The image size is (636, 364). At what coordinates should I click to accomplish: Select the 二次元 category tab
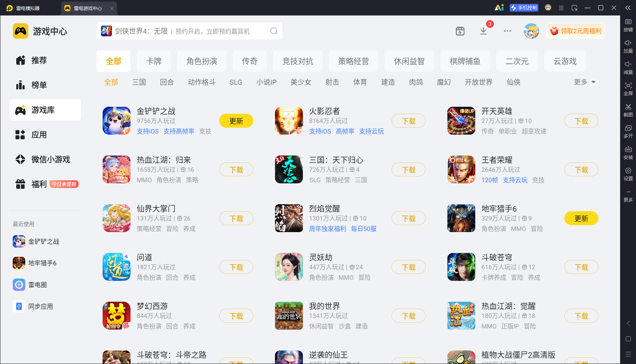click(517, 61)
